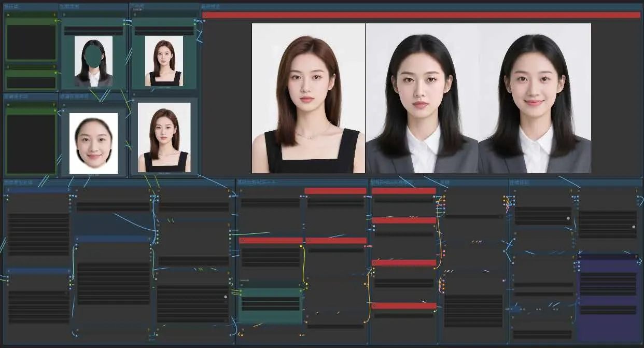Collapse the purple node using its title dot
Viewport: 644px width, 348px height.
coord(580,256)
